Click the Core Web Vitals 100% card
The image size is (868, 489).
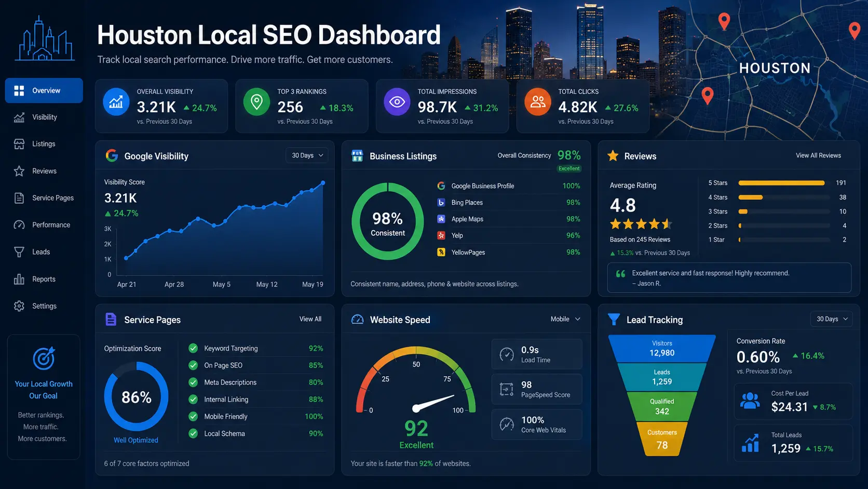pyautogui.click(x=537, y=425)
